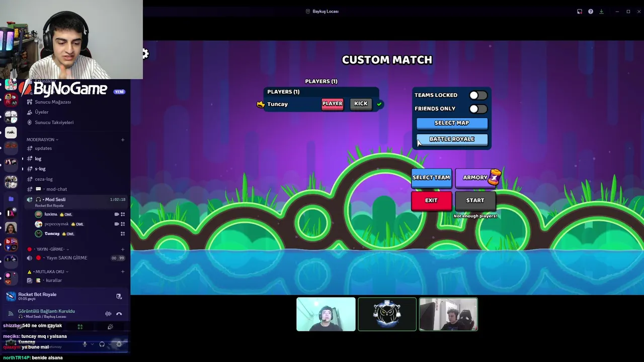
Task: Click the crown icon next to Tuncay
Action: pyautogui.click(x=261, y=104)
